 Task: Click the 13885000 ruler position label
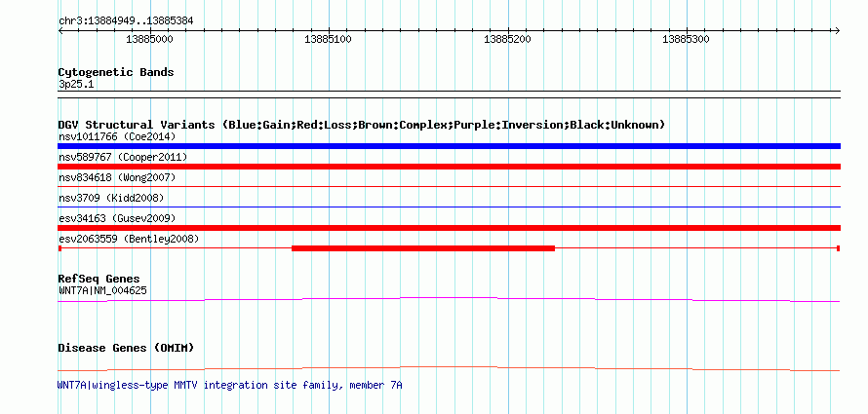tap(149, 39)
